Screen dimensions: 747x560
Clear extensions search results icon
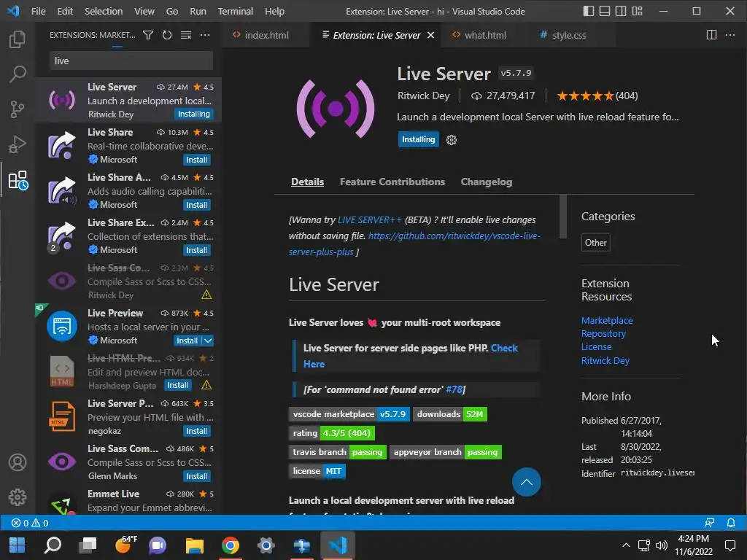tap(186, 35)
